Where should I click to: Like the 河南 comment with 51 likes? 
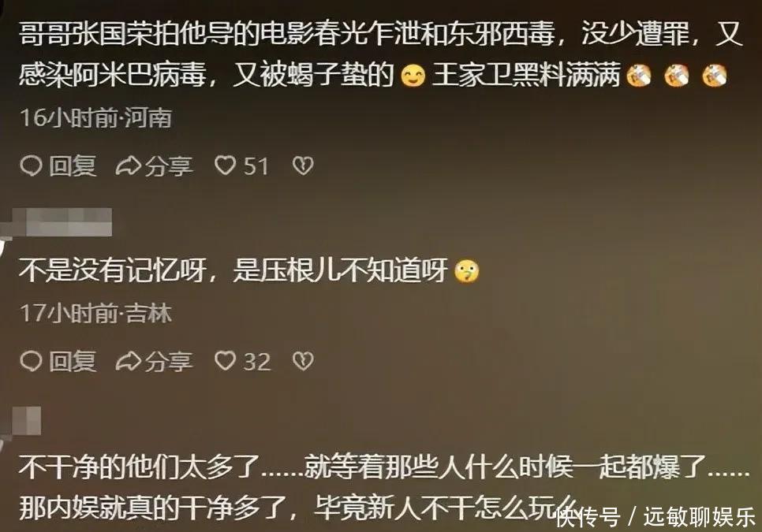point(226,166)
